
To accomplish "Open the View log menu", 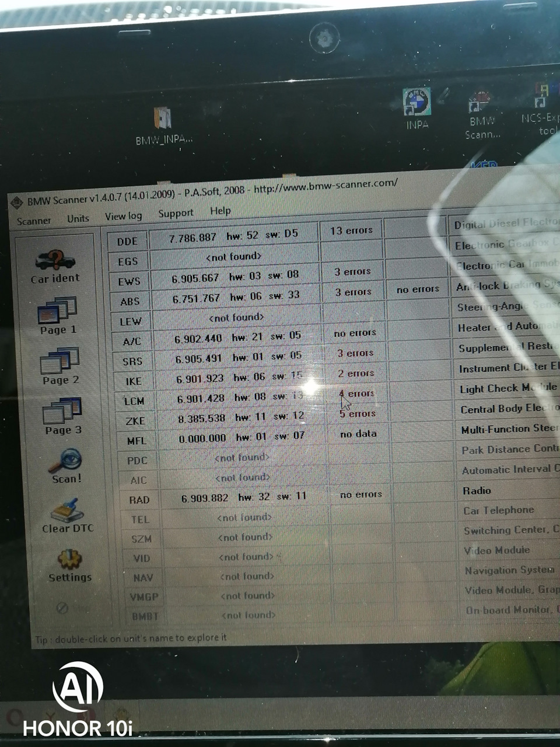I will [124, 216].
